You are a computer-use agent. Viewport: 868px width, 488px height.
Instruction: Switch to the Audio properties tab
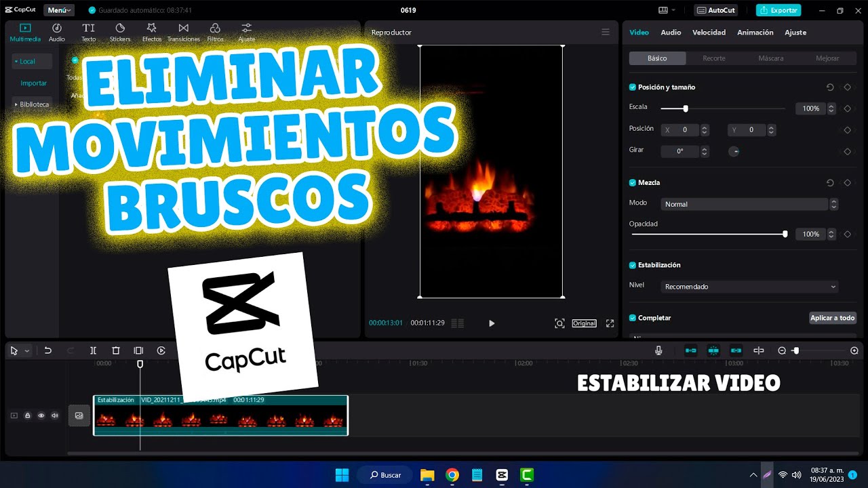671,33
